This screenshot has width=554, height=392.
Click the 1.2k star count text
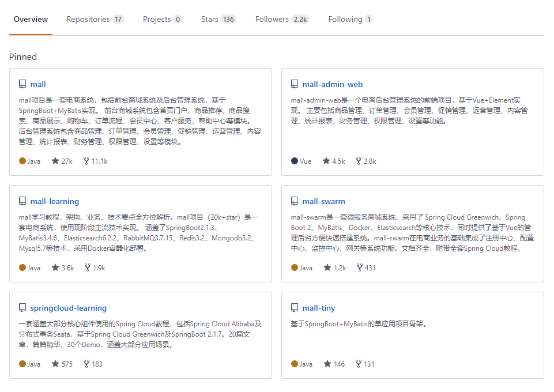pyautogui.click(x=340, y=268)
